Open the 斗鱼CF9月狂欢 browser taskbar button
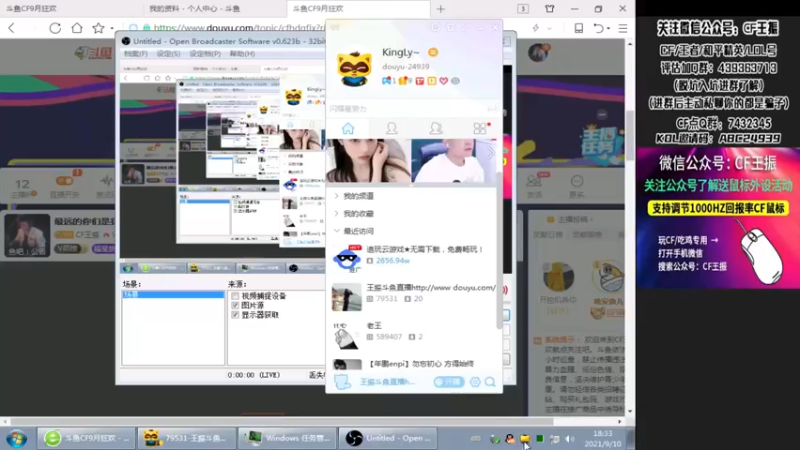This screenshot has width=800, height=450. (86, 438)
